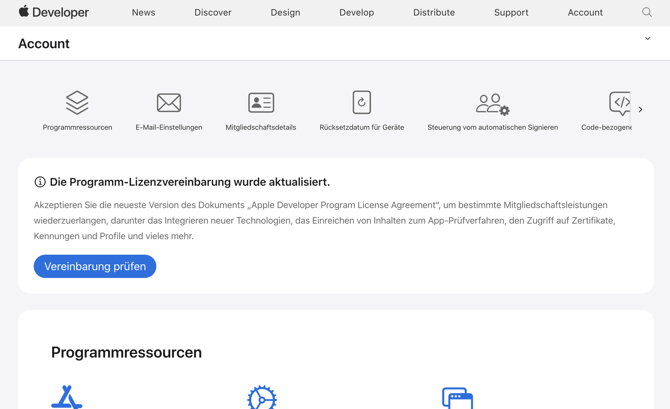Open the Discover menu item
670x409 pixels.
coord(213,13)
